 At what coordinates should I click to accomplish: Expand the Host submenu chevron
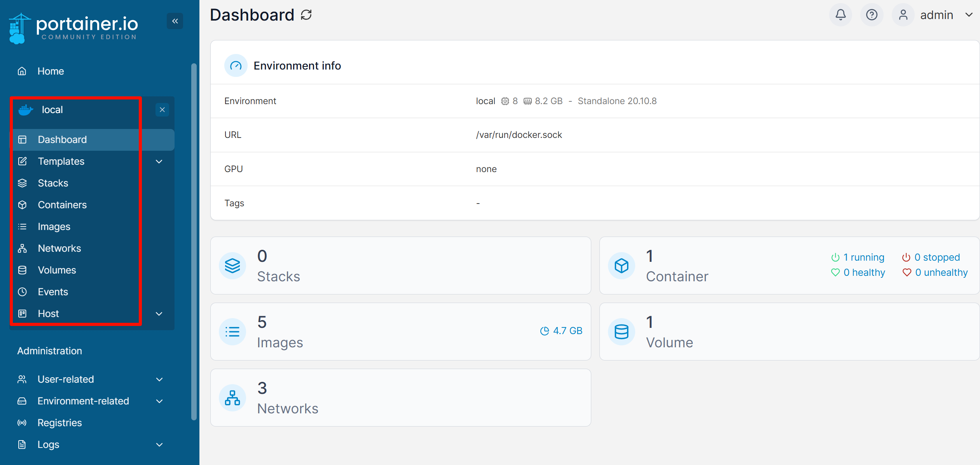[159, 314]
